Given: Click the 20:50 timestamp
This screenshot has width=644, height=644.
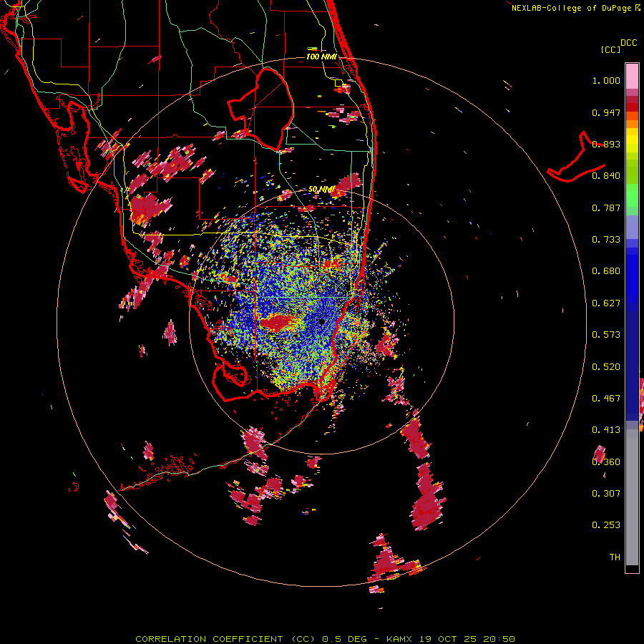Looking at the screenshot, I should [499, 639].
